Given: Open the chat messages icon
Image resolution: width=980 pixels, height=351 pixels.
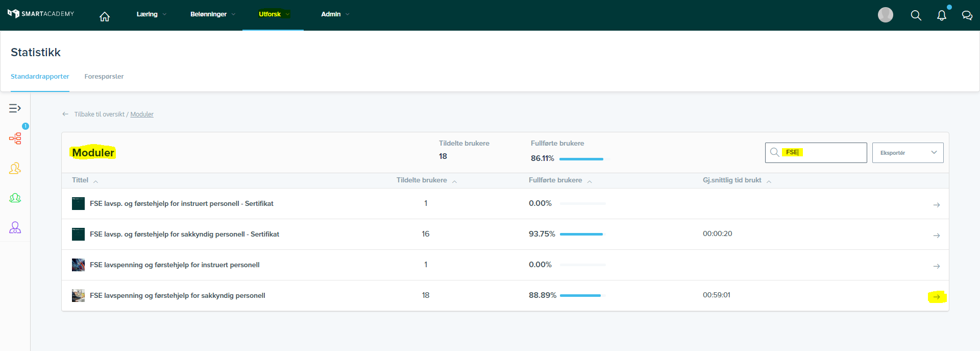Looking at the screenshot, I should tap(967, 15).
